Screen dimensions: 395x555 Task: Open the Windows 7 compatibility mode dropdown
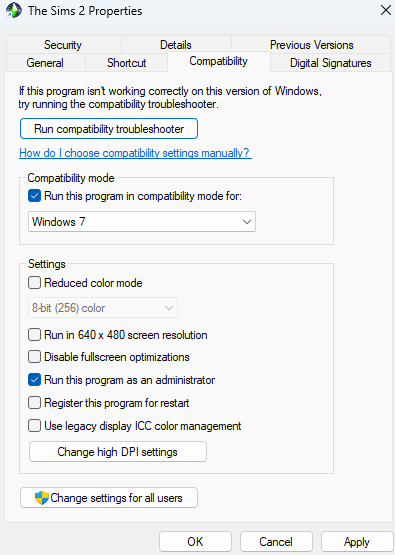[x=142, y=222]
